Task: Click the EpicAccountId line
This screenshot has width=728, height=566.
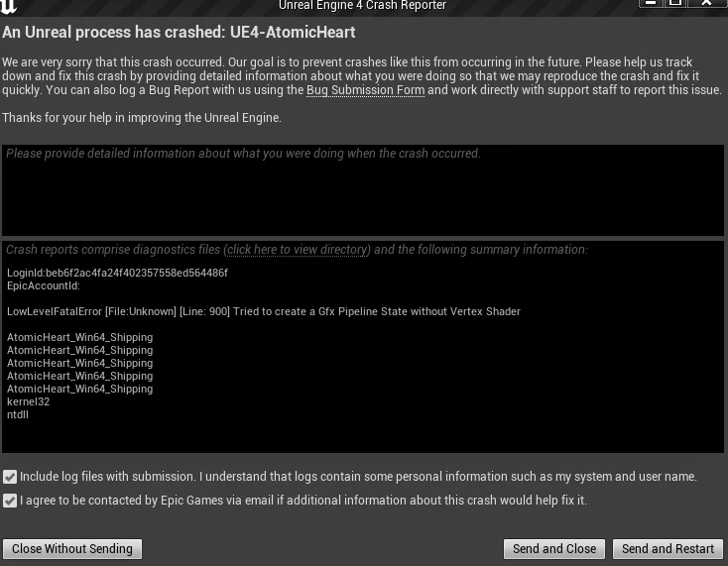Action: [44, 285]
